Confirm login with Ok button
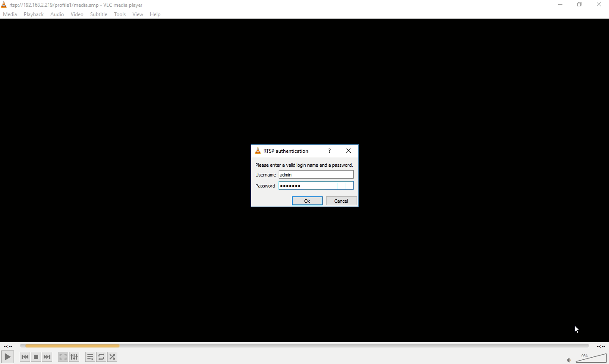Screen dimensions: 609x364 click(x=307, y=201)
